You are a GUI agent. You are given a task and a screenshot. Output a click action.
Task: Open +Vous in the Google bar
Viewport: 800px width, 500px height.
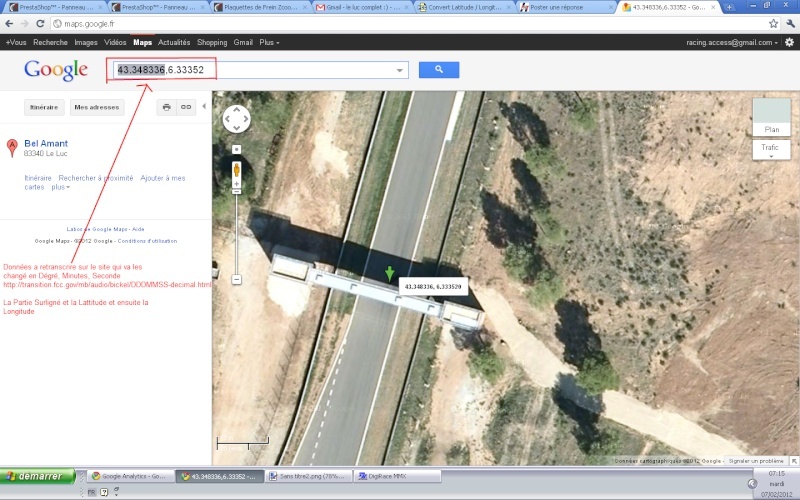pos(16,42)
